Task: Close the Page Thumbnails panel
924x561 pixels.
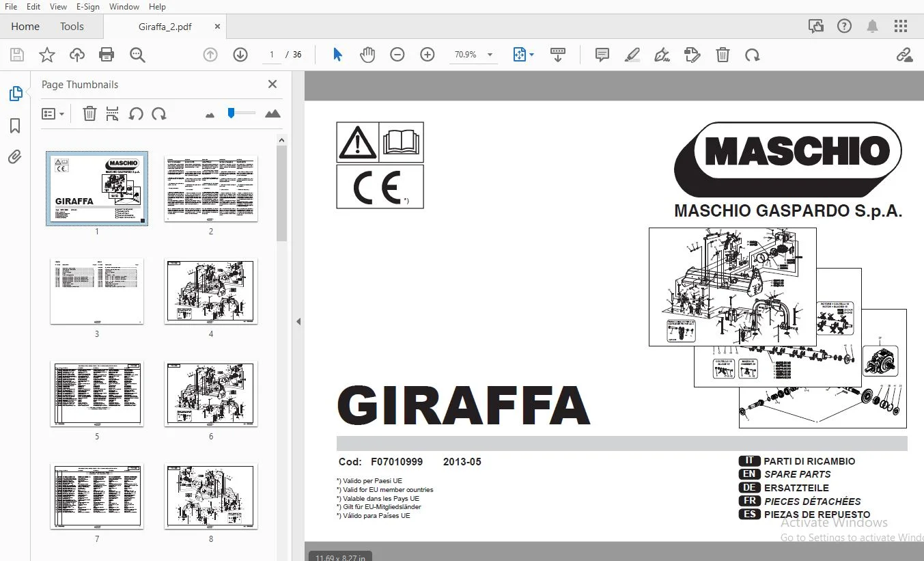Action: point(272,84)
